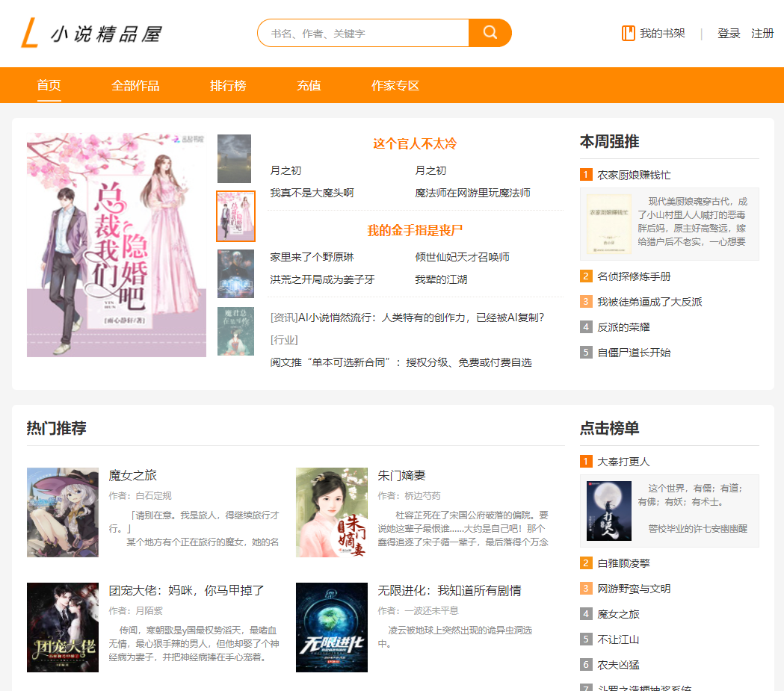Open 倾世仙妃天才召唤师 link
Screen dimensions: 784x691
(x=462, y=257)
